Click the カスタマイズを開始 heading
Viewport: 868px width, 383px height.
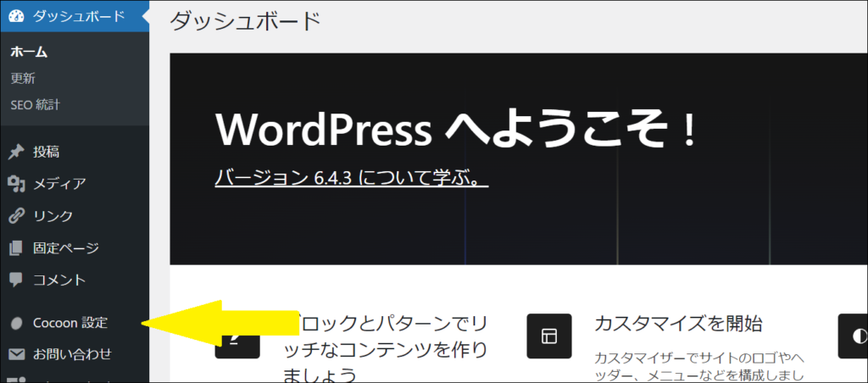[x=679, y=323]
